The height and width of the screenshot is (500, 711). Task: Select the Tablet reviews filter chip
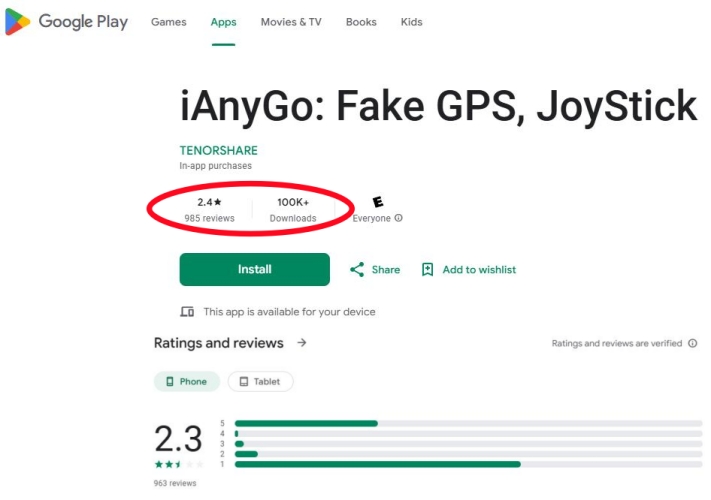pyautogui.click(x=260, y=381)
